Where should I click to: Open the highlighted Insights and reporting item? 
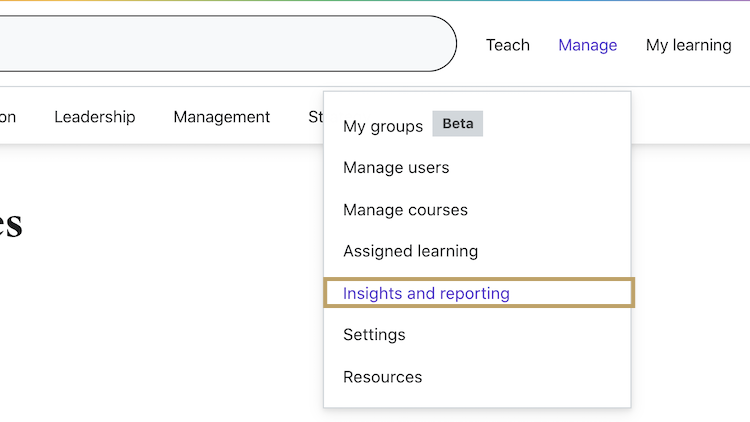coord(426,293)
